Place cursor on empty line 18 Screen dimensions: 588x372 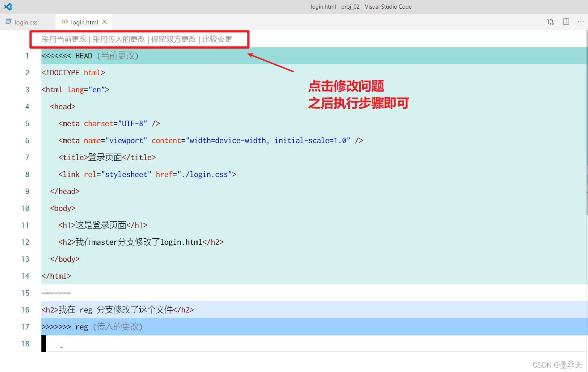[x=314, y=344]
